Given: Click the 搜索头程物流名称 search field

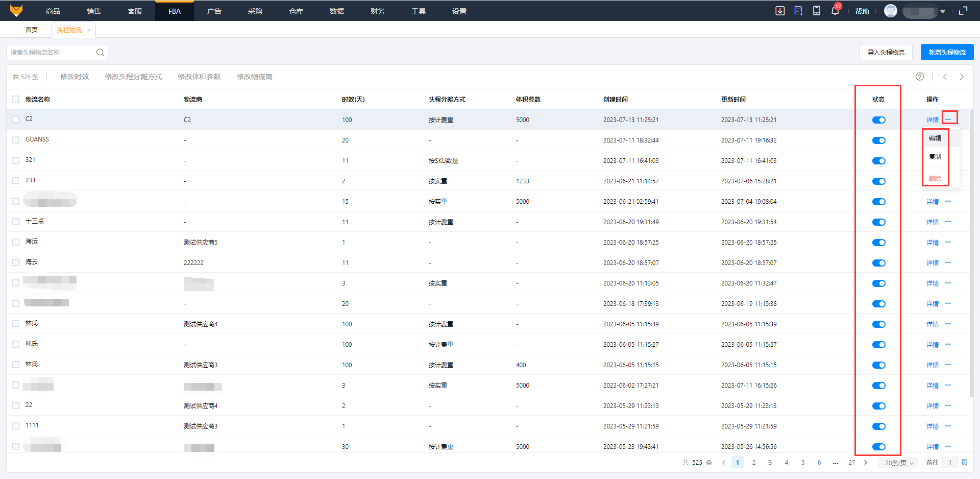Looking at the screenshot, I should click(51, 52).
